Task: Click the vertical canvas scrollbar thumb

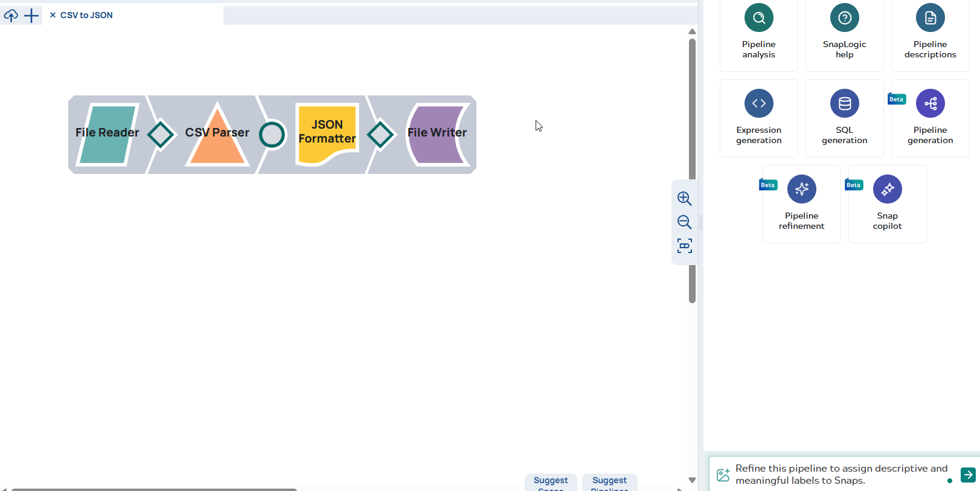Action: tap(692, 170)
